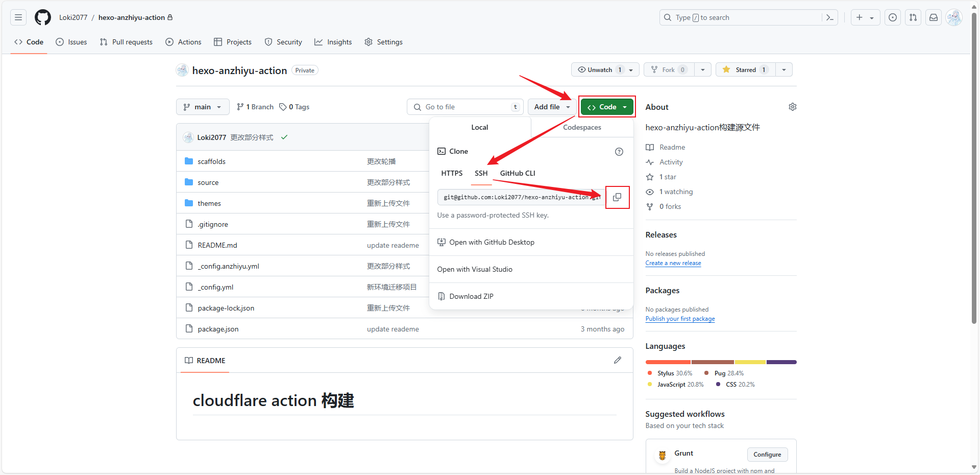Select the SSH clone option

pyautogui.click(x=481, y=173)
